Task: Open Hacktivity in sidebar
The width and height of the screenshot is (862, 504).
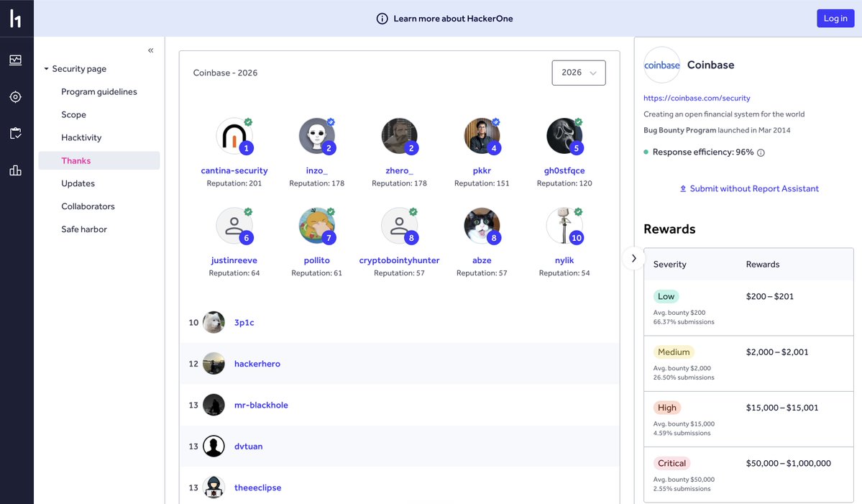Action: point(81,138)
